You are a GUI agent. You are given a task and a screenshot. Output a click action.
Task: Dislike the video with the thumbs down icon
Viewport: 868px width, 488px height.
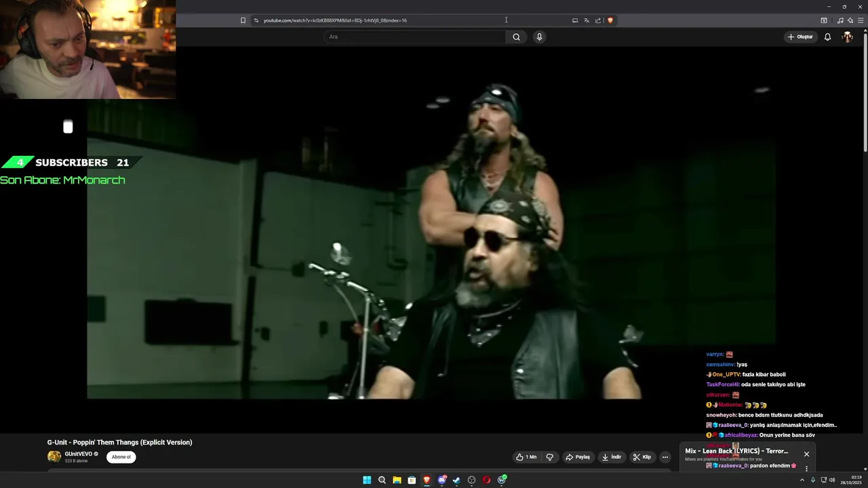coord(550,457)
